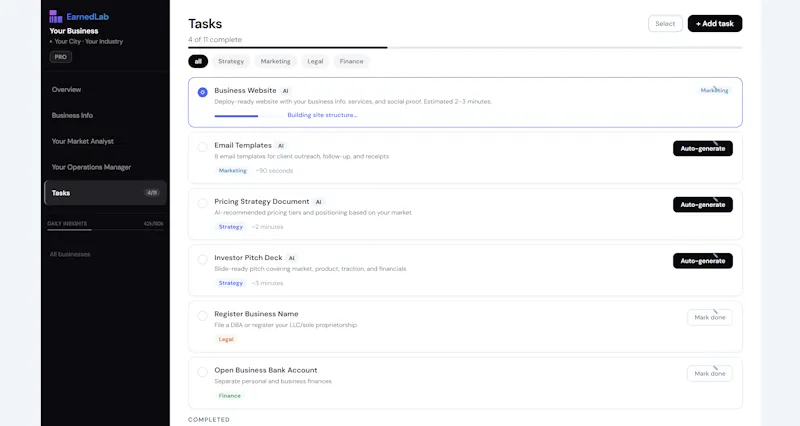The image size is (800, 426).
Task: Click Legal tag under Register Business Name
Action: tap(226, 339)
